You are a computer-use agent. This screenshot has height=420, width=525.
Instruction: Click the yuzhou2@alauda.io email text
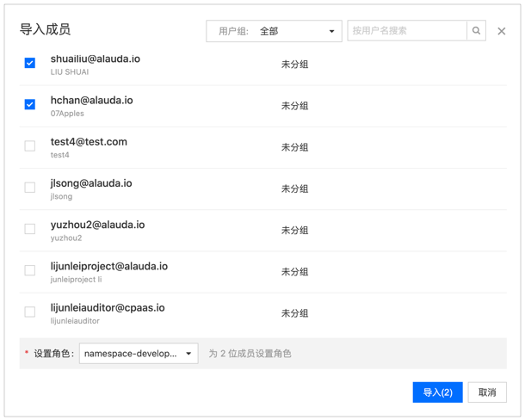97,225
